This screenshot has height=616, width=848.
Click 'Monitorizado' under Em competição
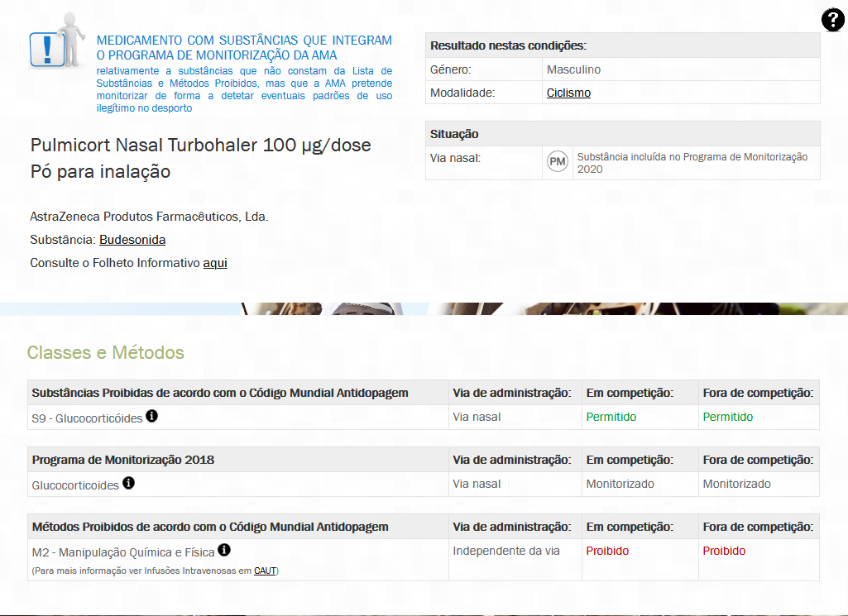pos(620,485)
